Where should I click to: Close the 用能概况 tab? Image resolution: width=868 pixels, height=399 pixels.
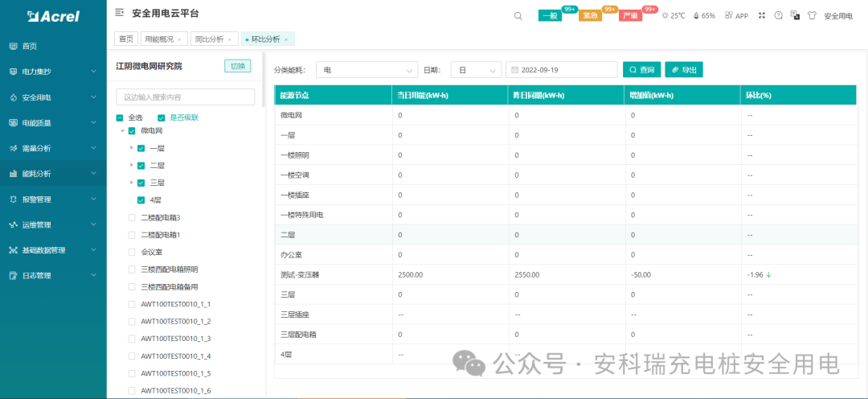pos(179,40)
